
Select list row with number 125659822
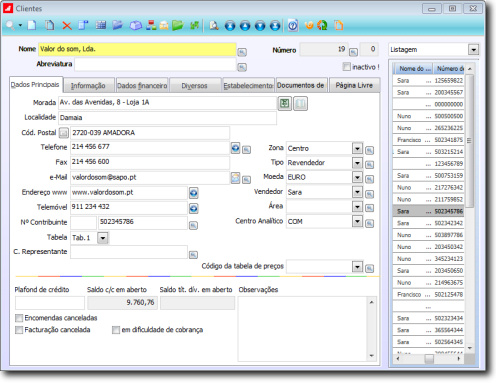coord(429,81)
